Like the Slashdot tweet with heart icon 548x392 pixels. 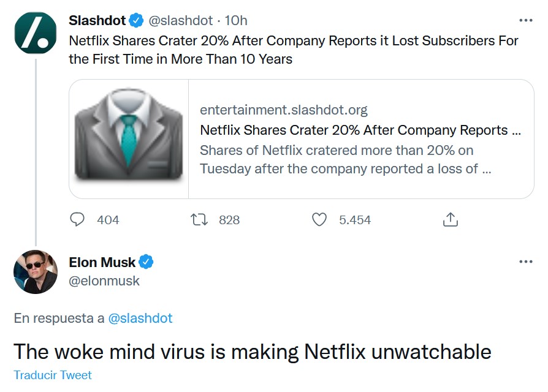click(319, 219)
